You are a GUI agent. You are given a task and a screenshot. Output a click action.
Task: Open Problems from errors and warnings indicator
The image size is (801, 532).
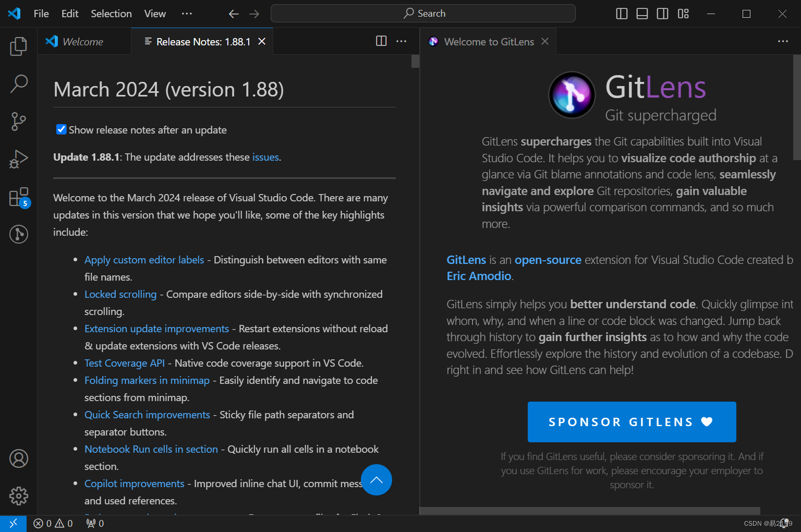(53, 523)
